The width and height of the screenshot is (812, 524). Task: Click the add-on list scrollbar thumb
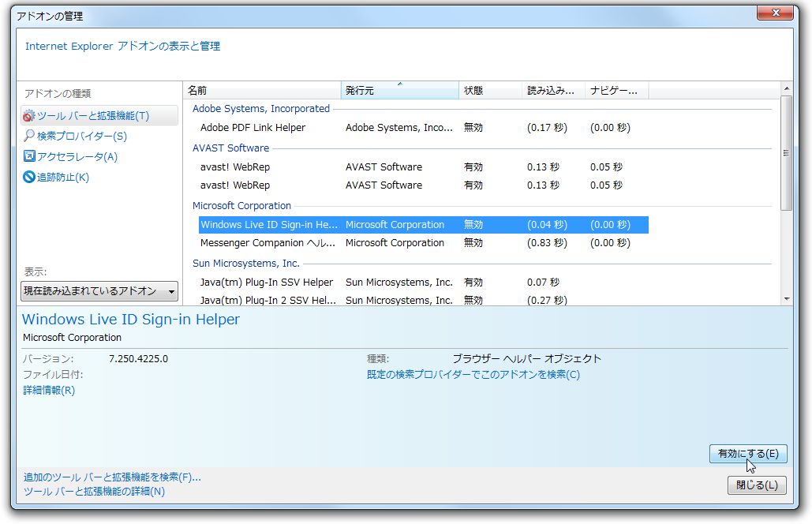click(787, 153)
